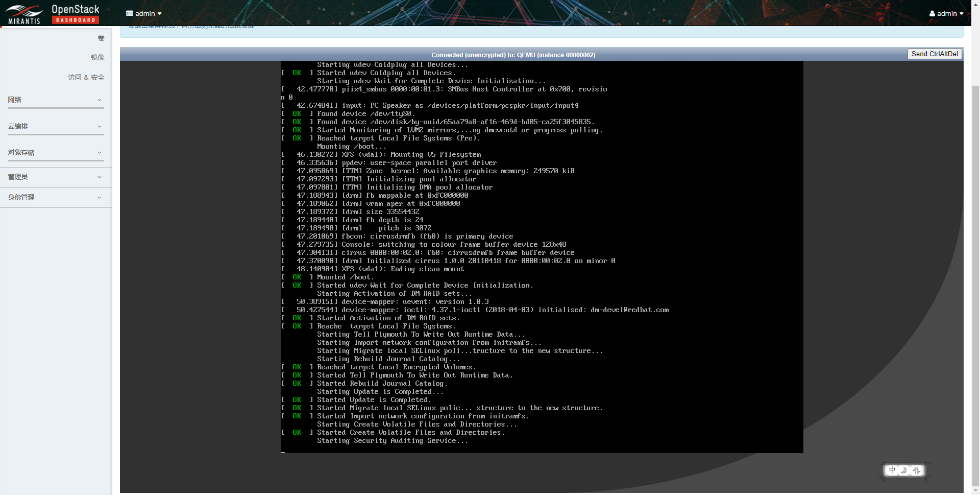Click the user silhouette icon in the top-right corner
Image resolution: width=980 pixels, height=495 pixels.
coord(933,13)
